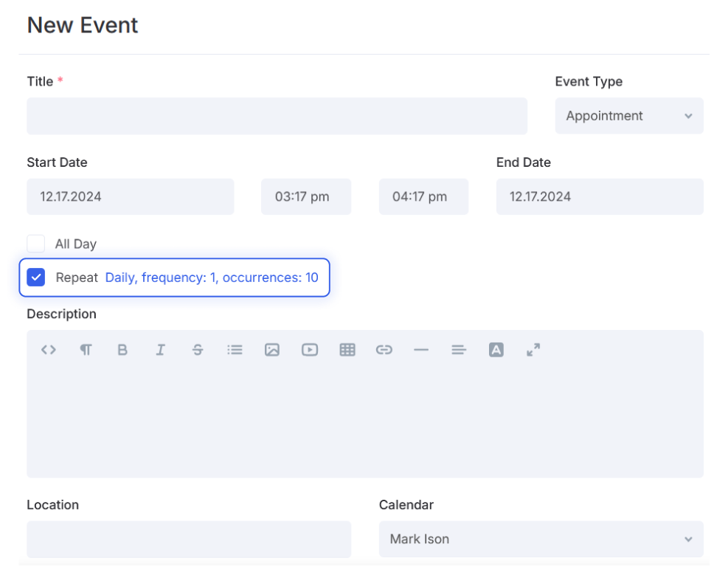Insert an image into description
The image size is (728, 578).
tap(272, 350)
